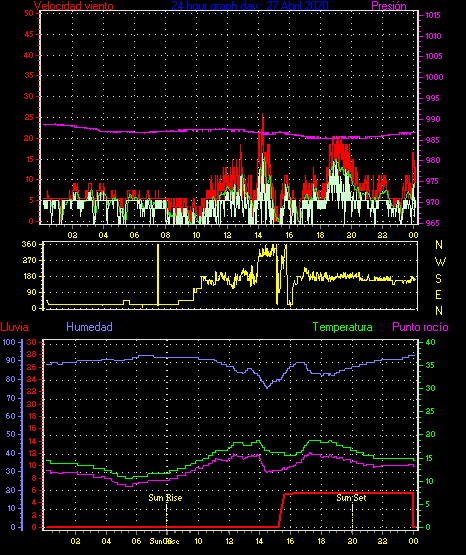Click the blue 60 on humidity axis

pos(11,416)
